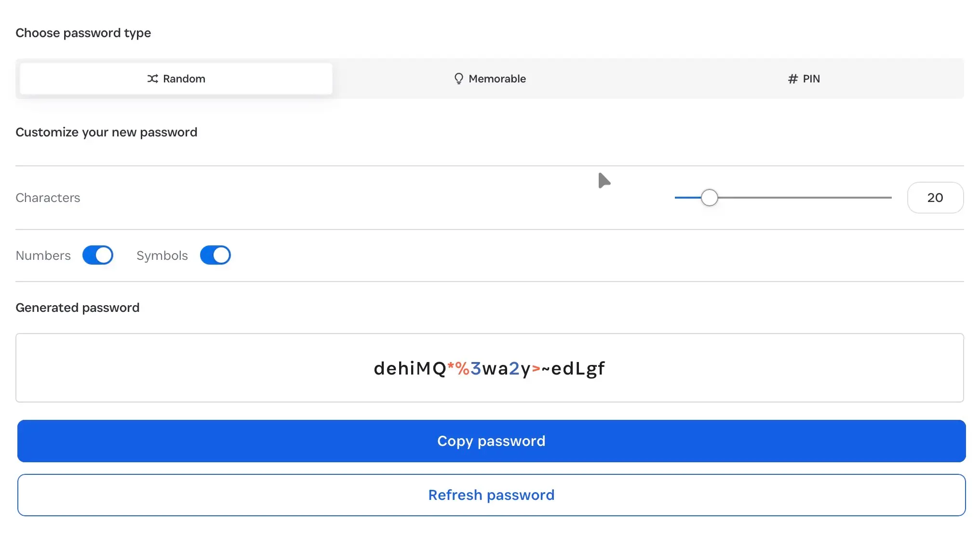Image resolution: width=980 pixels, height=537 pixels.
Task: Click the Characters label
Action: coord(48,198)
